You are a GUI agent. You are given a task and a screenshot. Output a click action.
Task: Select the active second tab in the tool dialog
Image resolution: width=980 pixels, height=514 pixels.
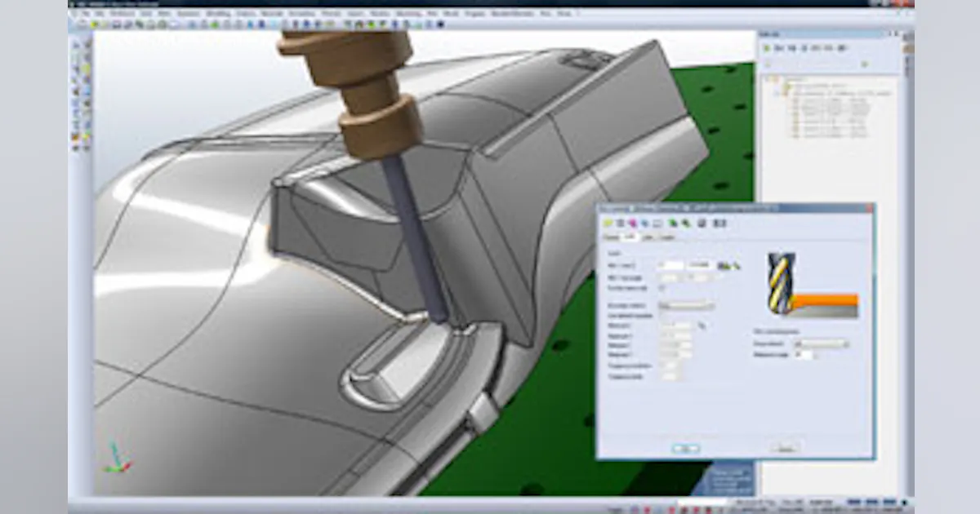click(x=630, y=237)
